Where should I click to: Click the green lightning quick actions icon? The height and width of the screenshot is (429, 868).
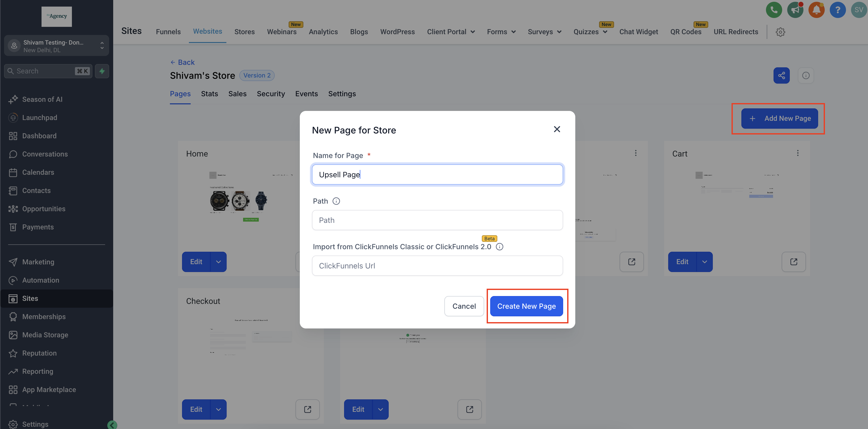pyautogui.click(x=102, y=71)
